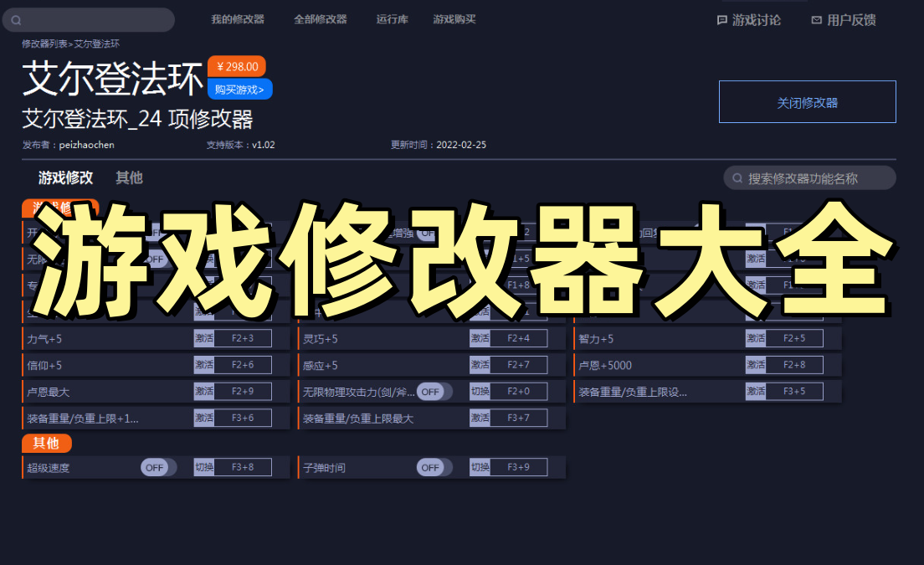Switch to the 游戏修改 tab
Viewport: 924px width, 565px height.
tap(66, 177)
